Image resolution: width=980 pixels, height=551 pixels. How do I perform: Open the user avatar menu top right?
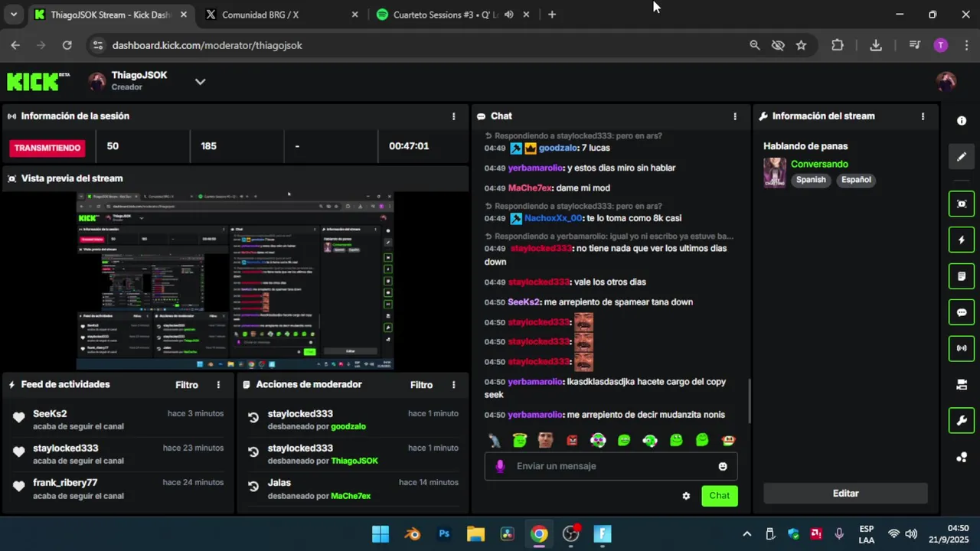pos(946,81)
